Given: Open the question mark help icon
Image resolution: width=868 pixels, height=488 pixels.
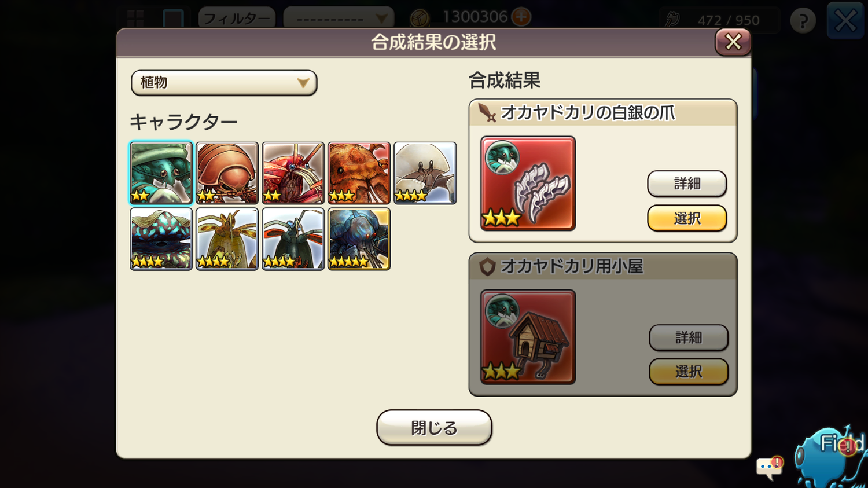Looking at the screenshot, I should pyautogui.click(x=803, y=21).
